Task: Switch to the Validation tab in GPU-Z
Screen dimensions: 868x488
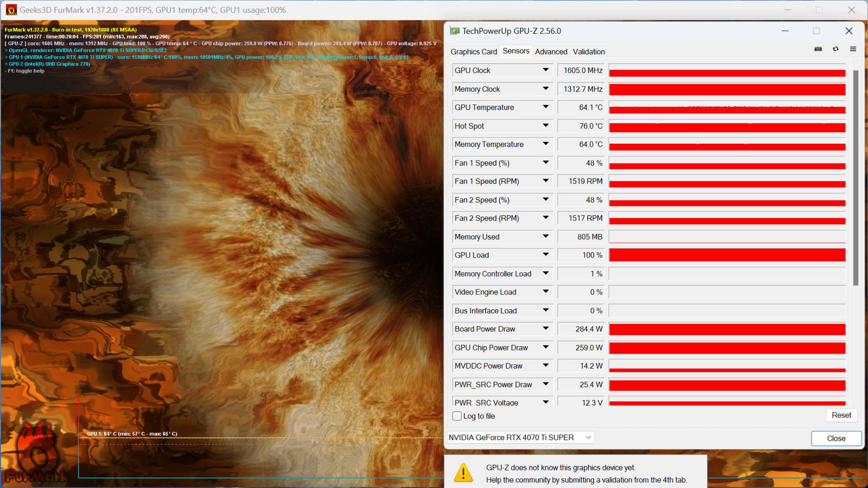Action: [588, 52]
